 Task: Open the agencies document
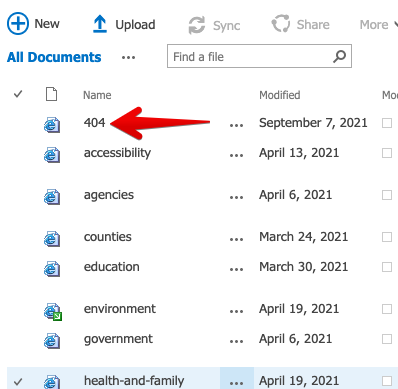[x=109, y=195]
